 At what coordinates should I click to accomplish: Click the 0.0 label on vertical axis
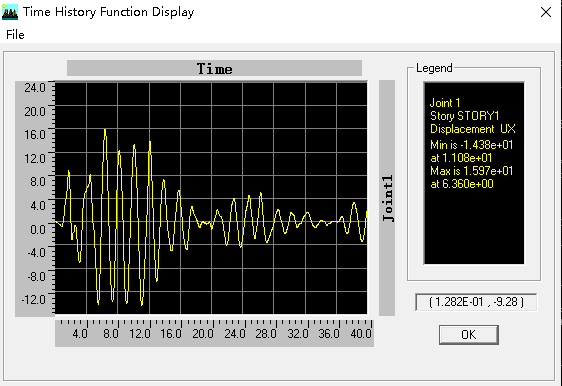(x=38, y=229)
